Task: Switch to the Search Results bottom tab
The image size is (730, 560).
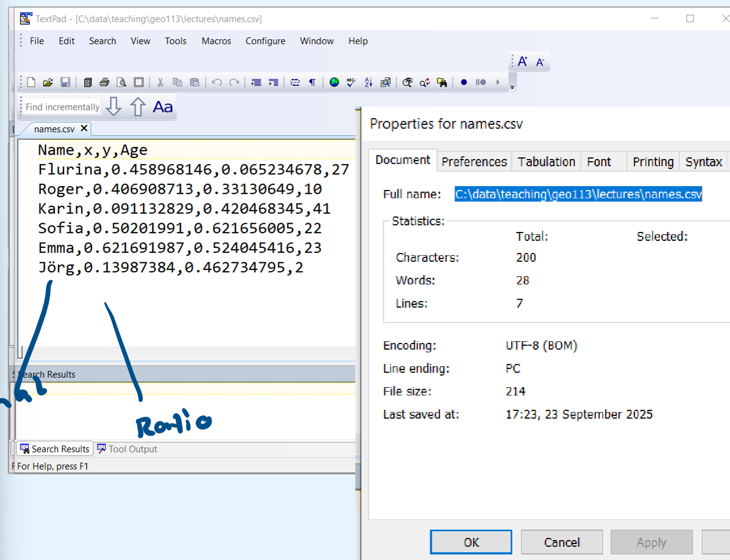Action: point(55,449)
